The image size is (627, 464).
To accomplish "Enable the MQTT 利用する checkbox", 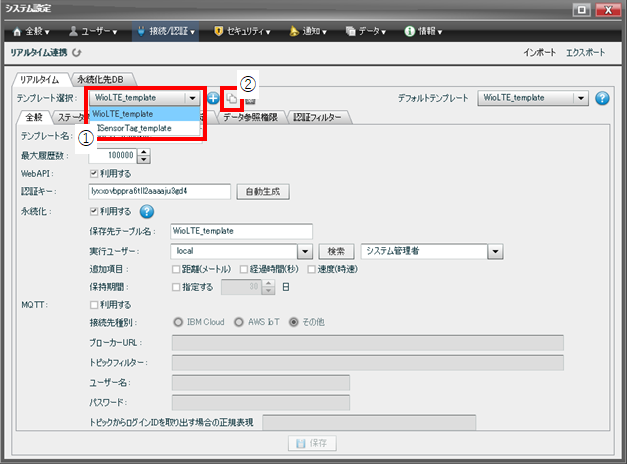I will pos(94,305).
